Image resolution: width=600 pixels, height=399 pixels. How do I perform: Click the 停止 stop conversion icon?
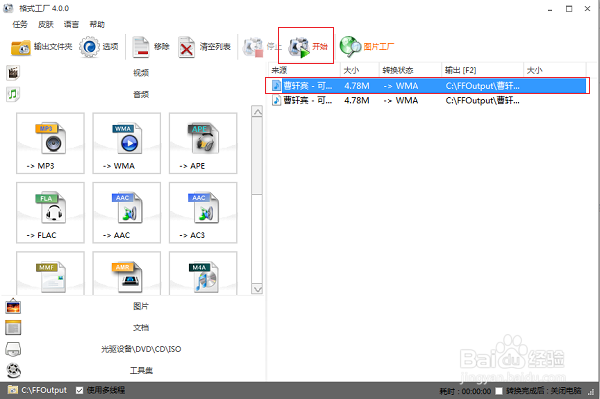(x=253, y=47)
